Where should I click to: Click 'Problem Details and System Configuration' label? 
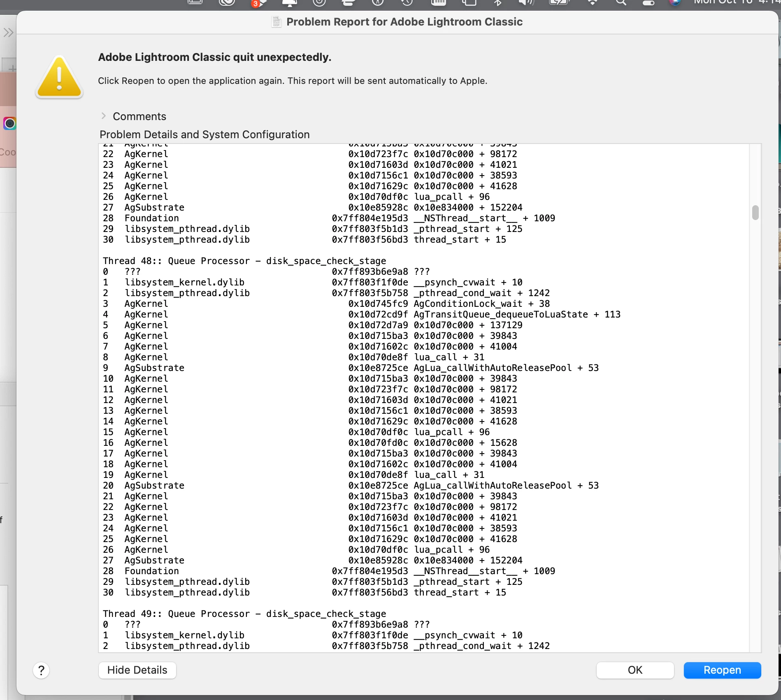pyautogui.click(x=205, y=134)
